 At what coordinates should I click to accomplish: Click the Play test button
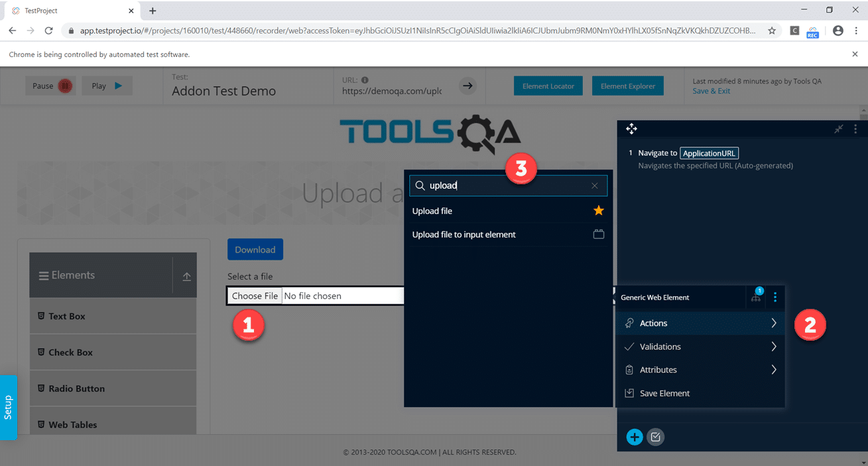pos(107,86)
